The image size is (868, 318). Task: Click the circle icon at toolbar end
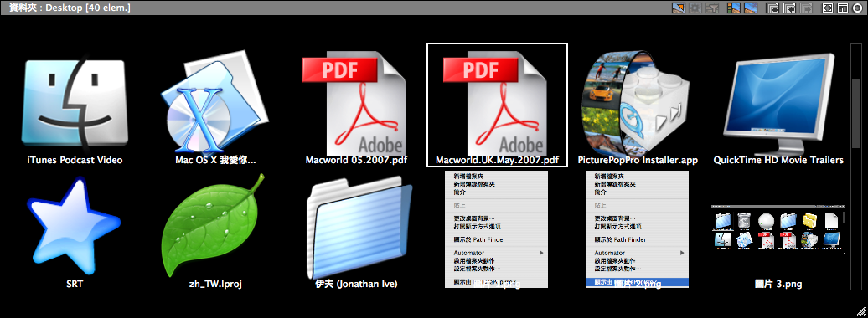click(x=857, y=8)
